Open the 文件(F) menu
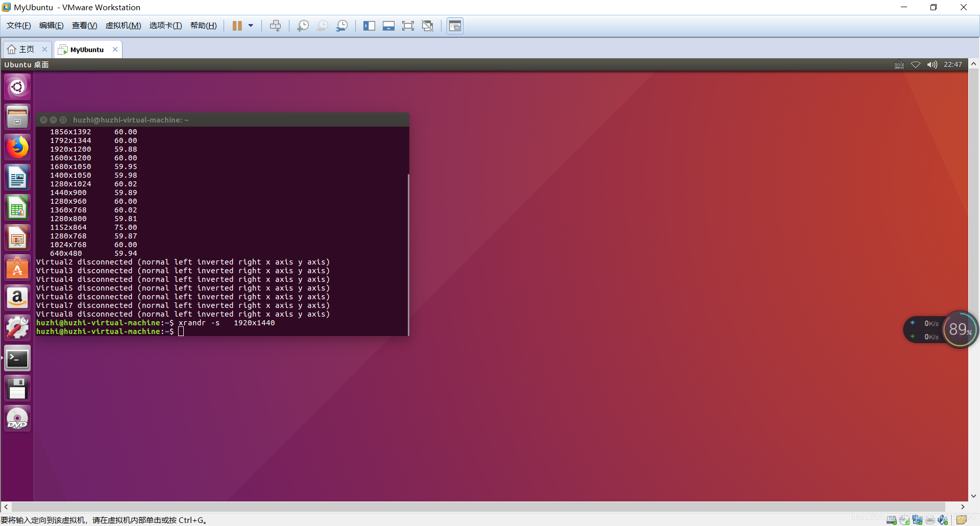The image size is (980, 526). click(19, 26)
